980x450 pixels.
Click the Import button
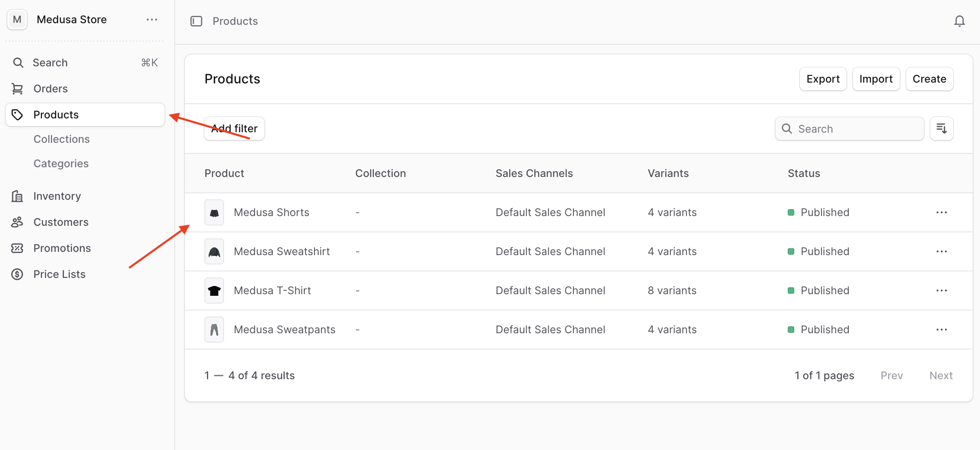876,79
